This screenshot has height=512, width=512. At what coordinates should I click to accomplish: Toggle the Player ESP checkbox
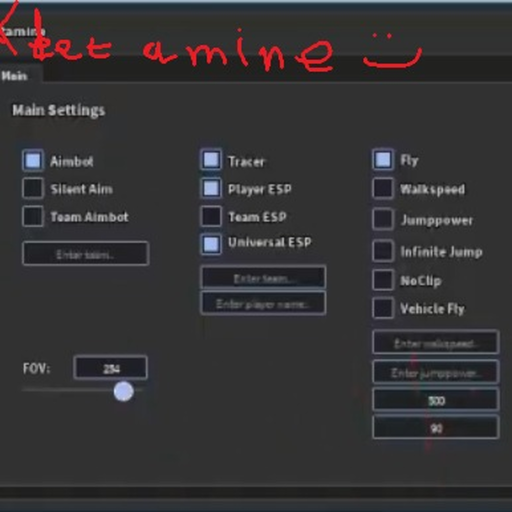pos(211,188)
